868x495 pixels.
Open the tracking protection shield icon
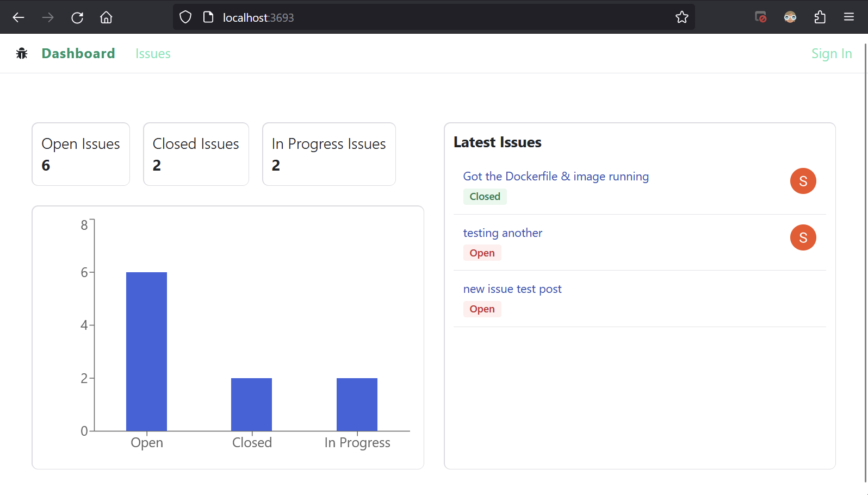click(185, 17)
